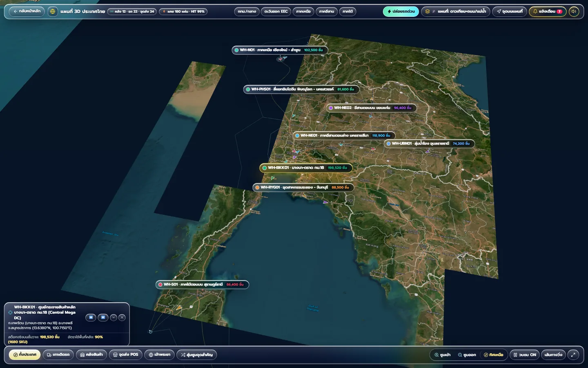Click ปล่อยรถด่วน dispatch button

click(401, 11)
